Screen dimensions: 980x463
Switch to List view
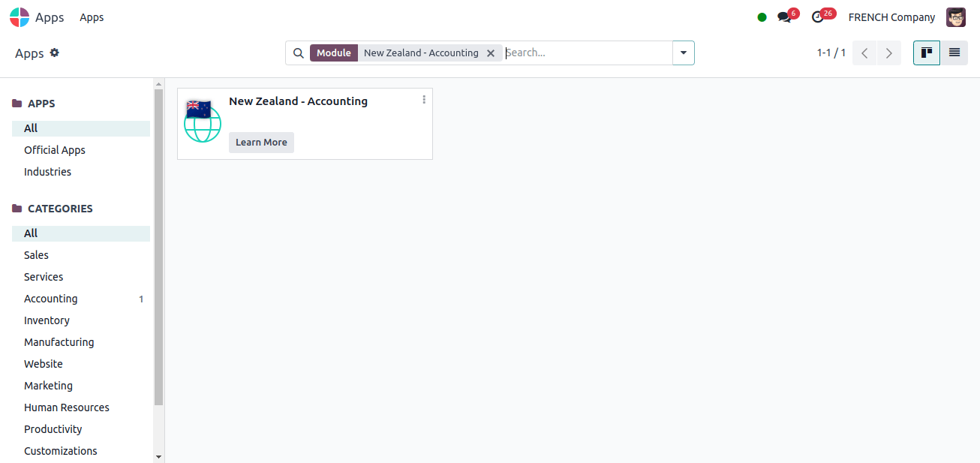pyautogui.click(x=954, y=53)
